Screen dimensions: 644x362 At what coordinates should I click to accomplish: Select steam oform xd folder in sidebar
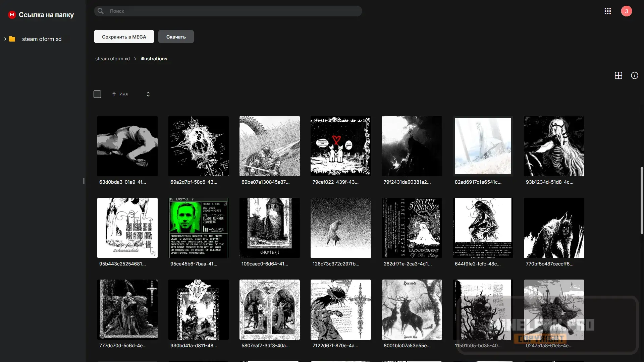[42, 39]
